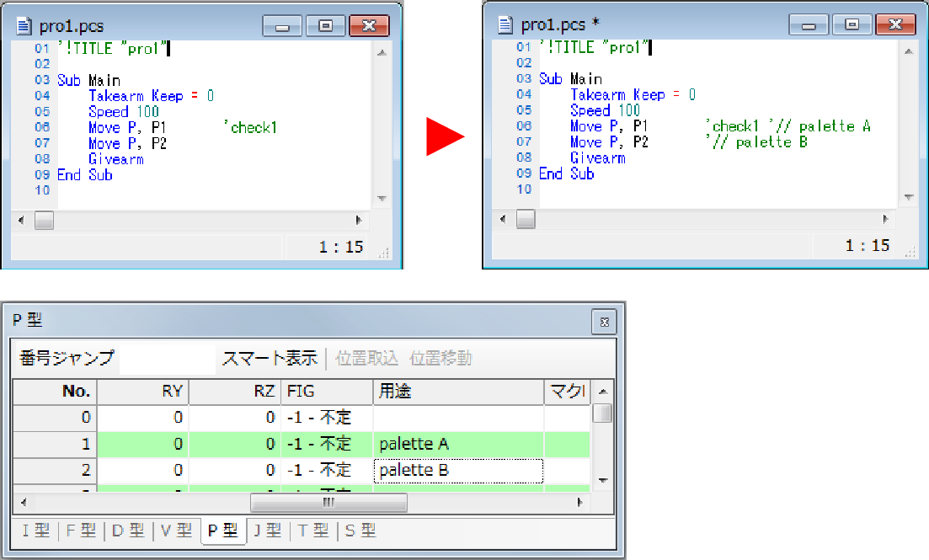This screenshot has width=929, height=560.
Task: Maximize the left pro1.pcs editor window
Action: point(325,26)
